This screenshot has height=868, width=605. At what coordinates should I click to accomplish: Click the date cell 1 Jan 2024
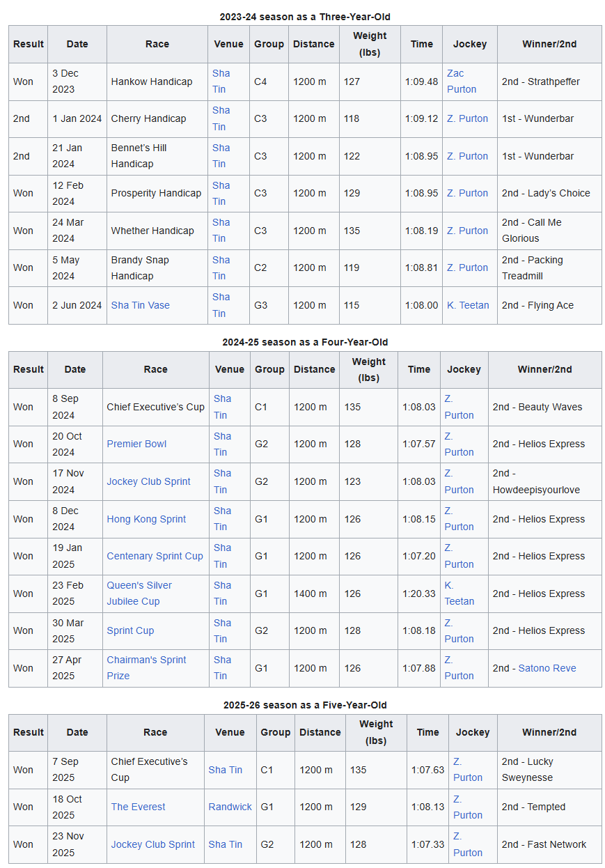coord(77,118)
